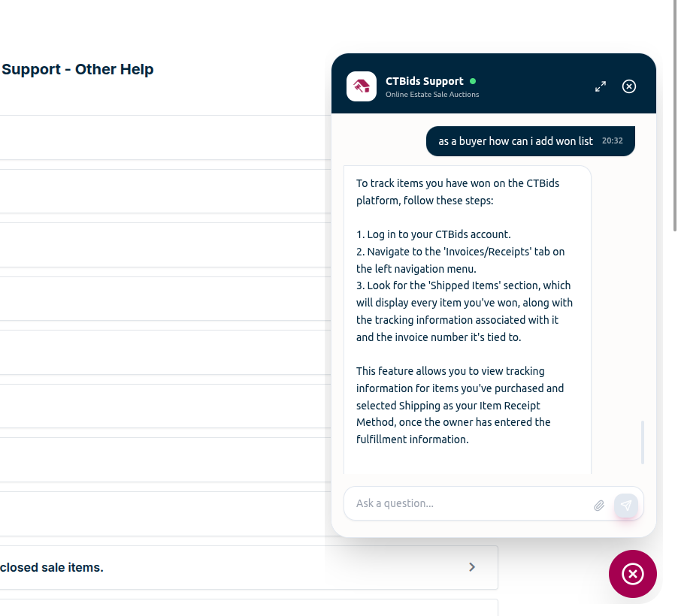The image size is (678, 616).
Task: Click the chat conversation scrollbar thumb
Action: tap(643, 442)
